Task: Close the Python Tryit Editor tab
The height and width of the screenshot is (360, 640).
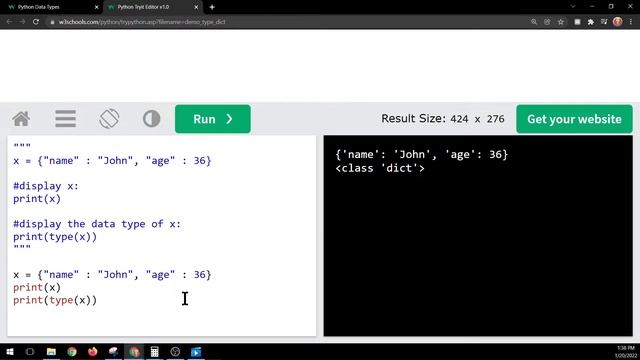Action: point(196,7)
